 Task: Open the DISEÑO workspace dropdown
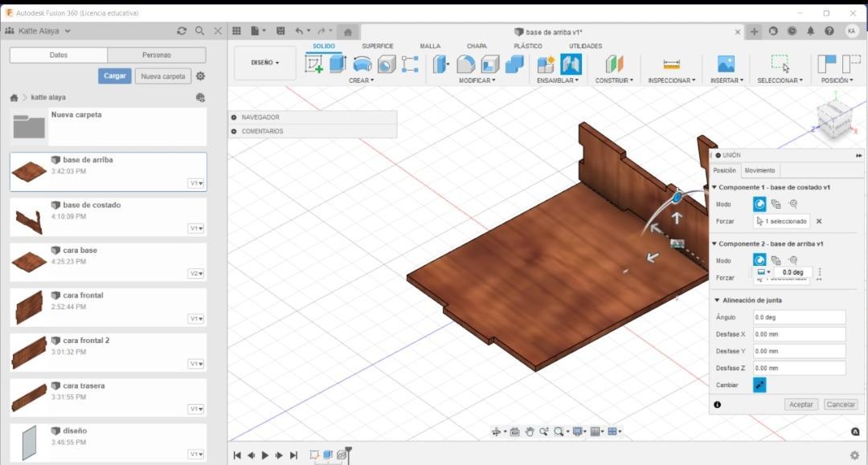point(264,63)
